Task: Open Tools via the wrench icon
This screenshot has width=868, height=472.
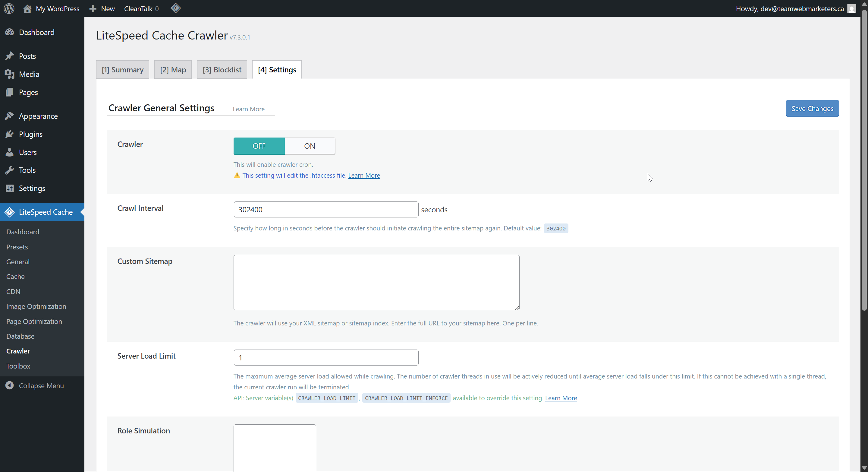Action: point(9,170)
